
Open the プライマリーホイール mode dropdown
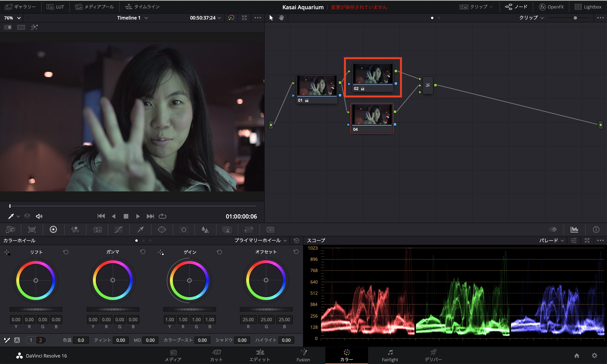[260, 241]
